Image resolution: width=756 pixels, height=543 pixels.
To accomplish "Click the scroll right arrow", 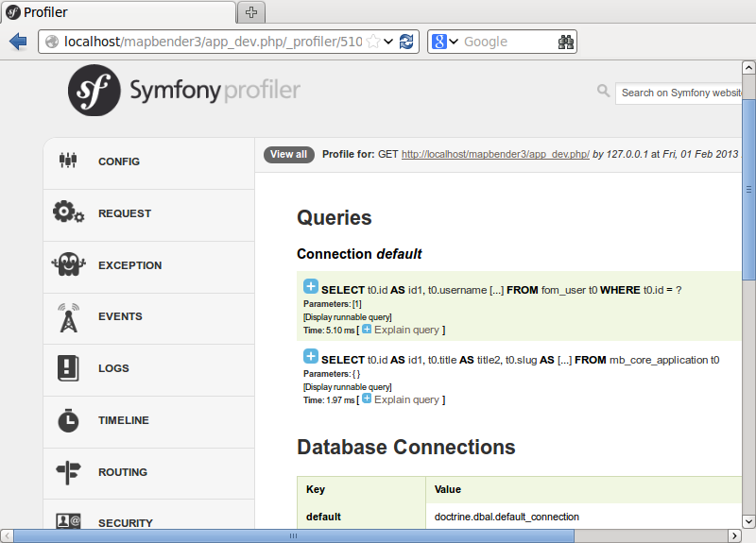I will pos(734,535).
